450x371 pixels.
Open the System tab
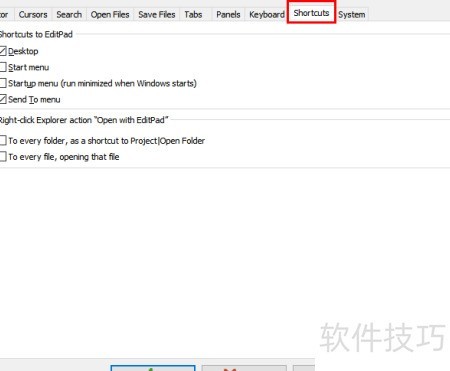pos(352,15)
